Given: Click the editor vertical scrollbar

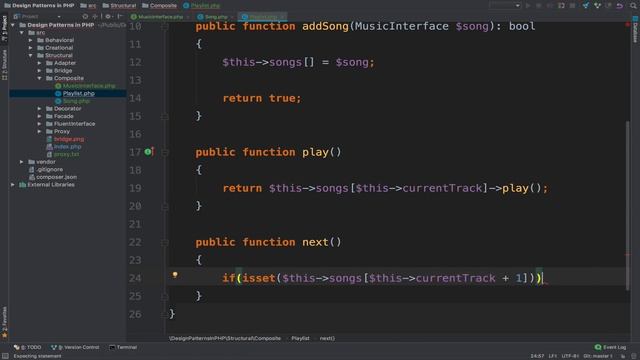Looking at the screenshot, I should [x=628, y=206].
